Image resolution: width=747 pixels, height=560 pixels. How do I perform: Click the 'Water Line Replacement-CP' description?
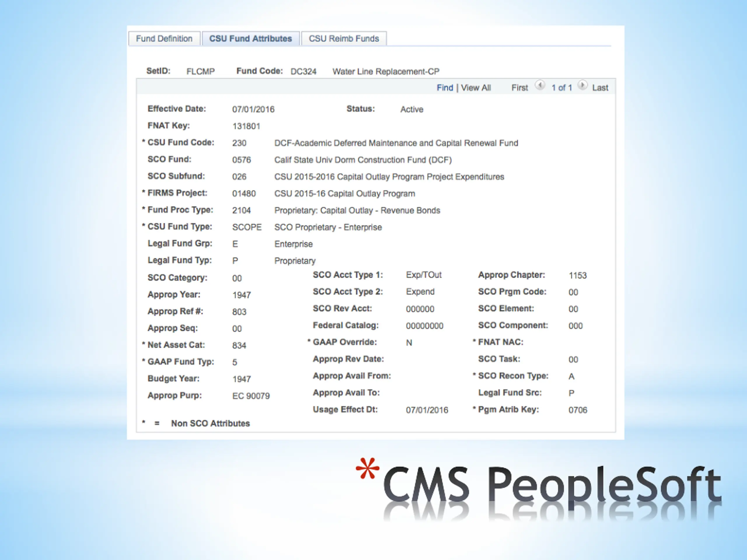coord(386,71)
